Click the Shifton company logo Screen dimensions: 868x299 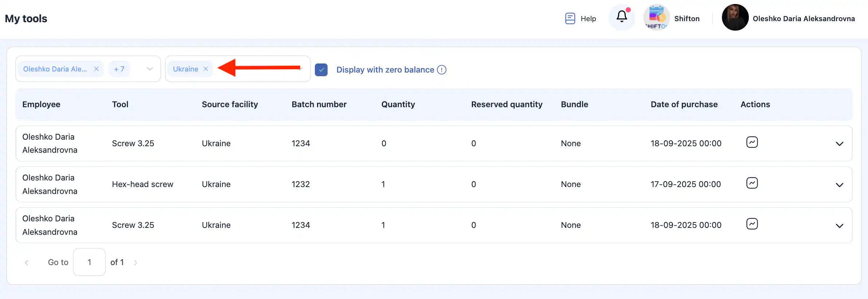point(656,18)
